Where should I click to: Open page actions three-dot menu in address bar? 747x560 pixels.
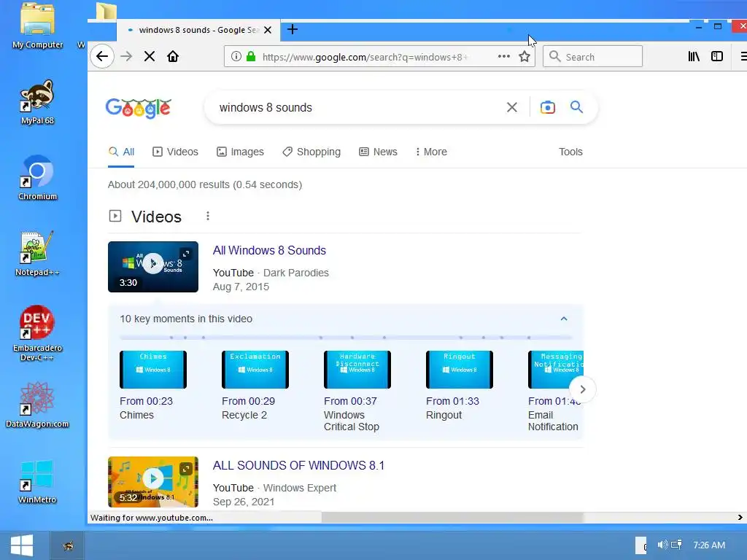click(x=503, y=56)
